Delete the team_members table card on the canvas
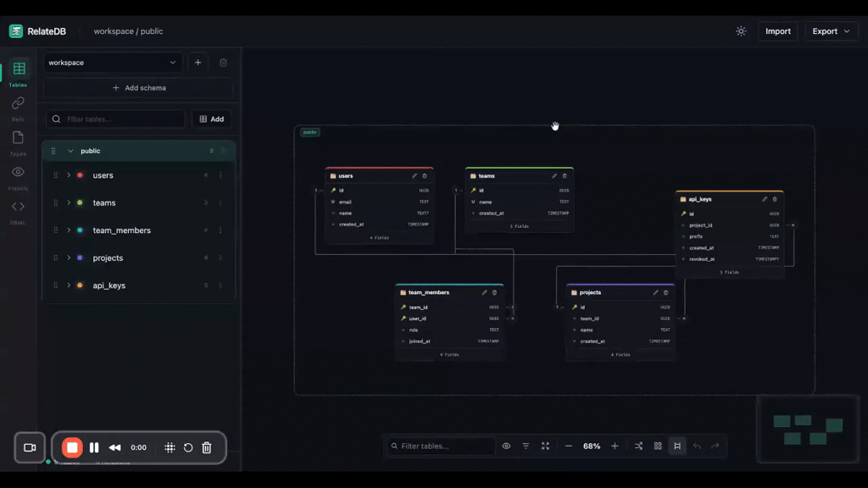This screenshot has width=868, height=488. point(494,292)
